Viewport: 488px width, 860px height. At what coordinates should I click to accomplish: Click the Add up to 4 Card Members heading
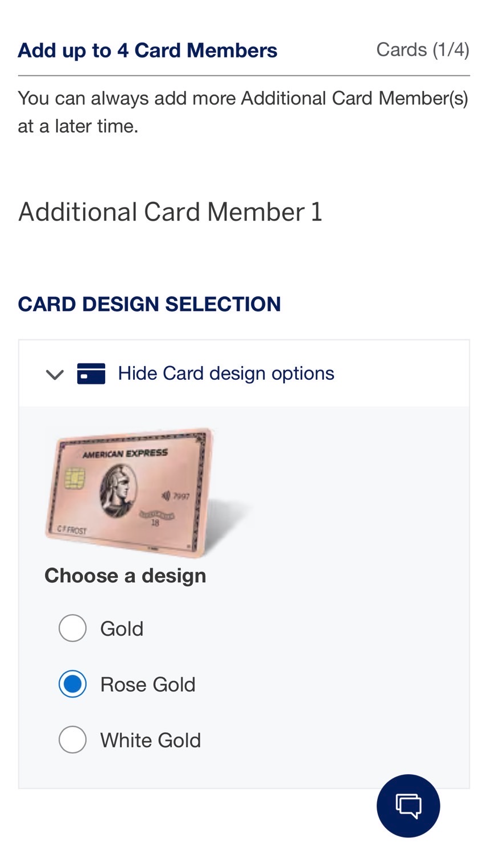click(x=147, y=50)
